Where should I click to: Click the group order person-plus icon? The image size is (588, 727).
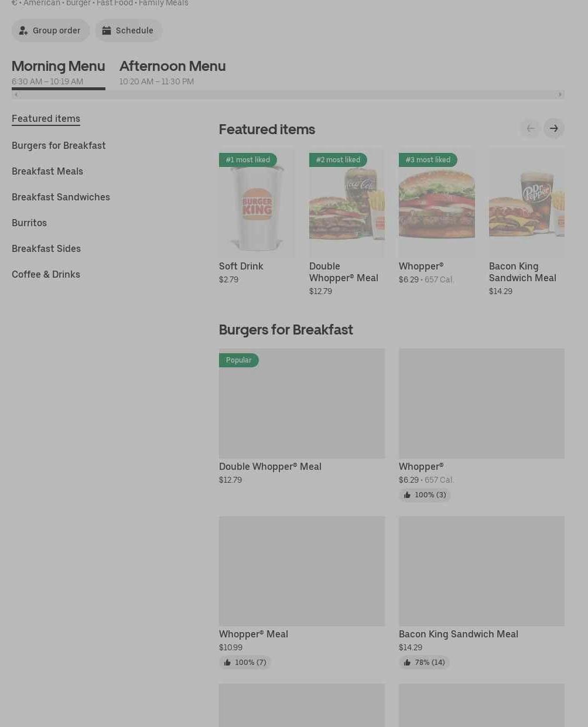23,30
